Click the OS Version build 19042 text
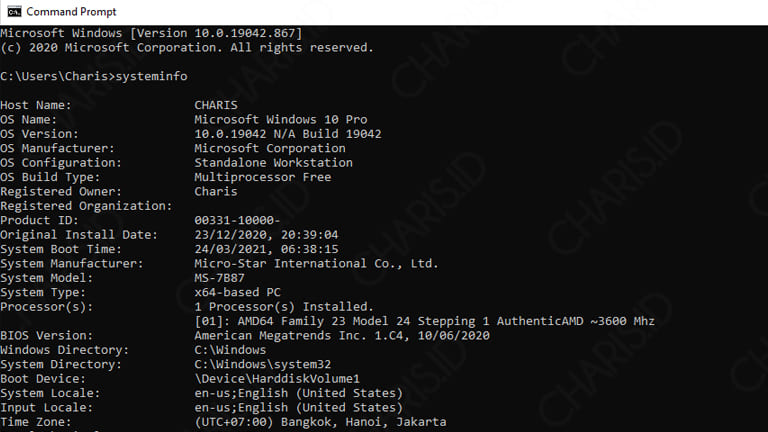The width and height of the screenshot is (768, 432). click(x=288, y=134)
